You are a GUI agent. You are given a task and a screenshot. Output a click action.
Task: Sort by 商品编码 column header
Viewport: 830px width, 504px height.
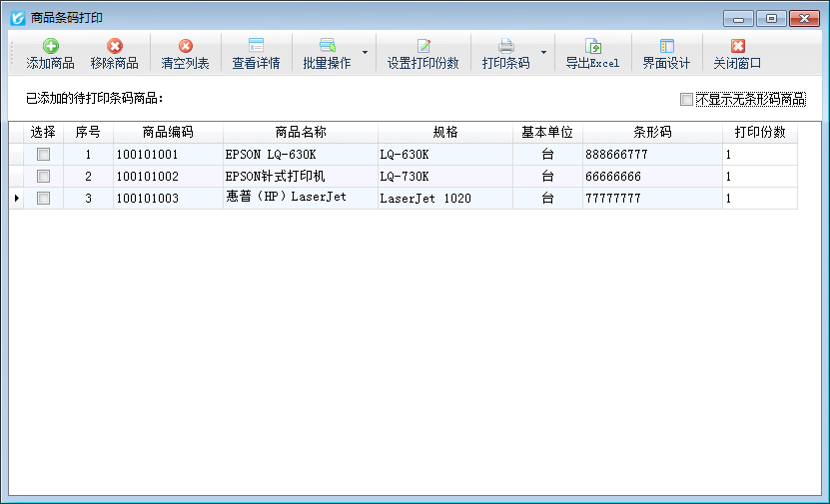(x=168, y=133)
